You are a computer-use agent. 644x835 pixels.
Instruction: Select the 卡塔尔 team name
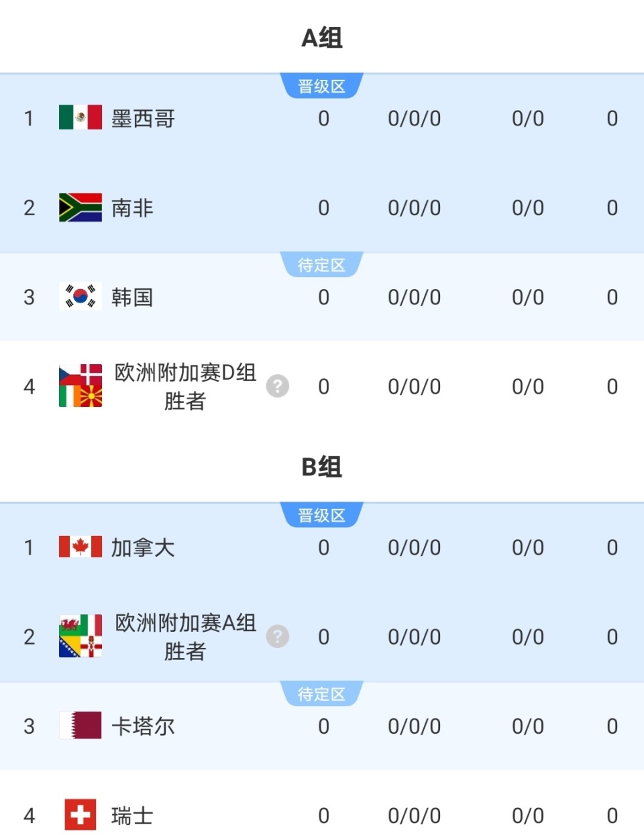(143, 726)
